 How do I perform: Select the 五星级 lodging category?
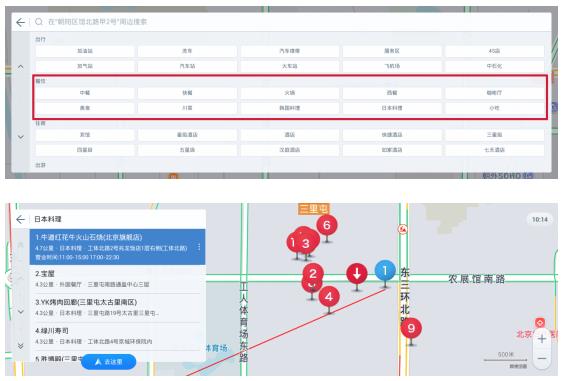tap(187, 150)
